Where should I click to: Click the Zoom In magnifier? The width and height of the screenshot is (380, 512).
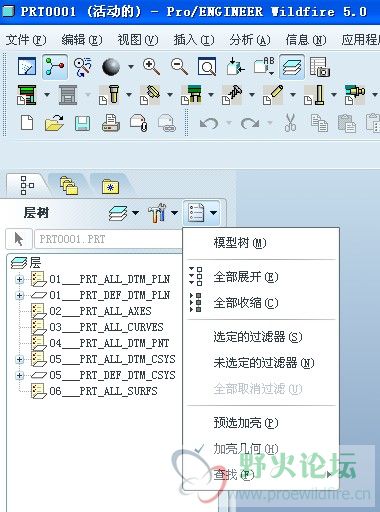click(x=151, y=66)
